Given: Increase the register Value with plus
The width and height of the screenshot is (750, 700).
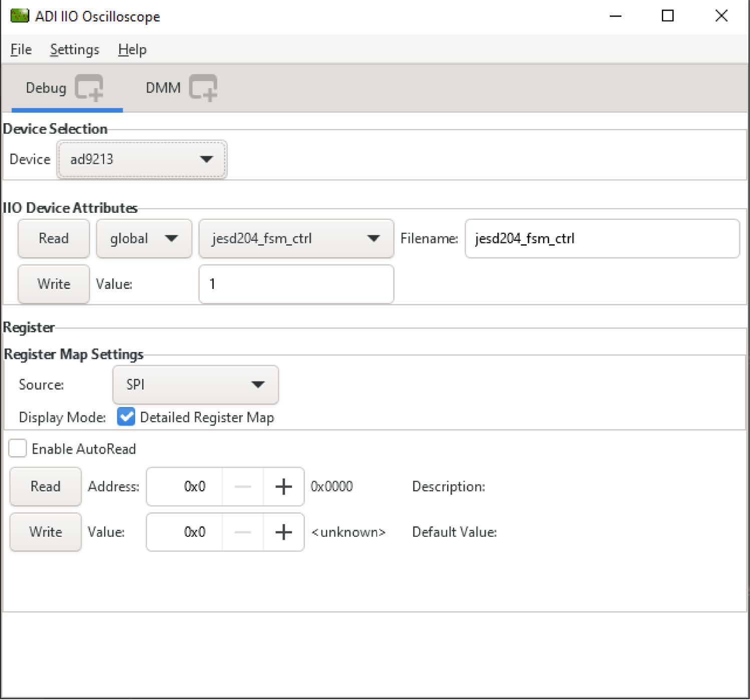Looking at the screenshot, I should tap(283, 532).
